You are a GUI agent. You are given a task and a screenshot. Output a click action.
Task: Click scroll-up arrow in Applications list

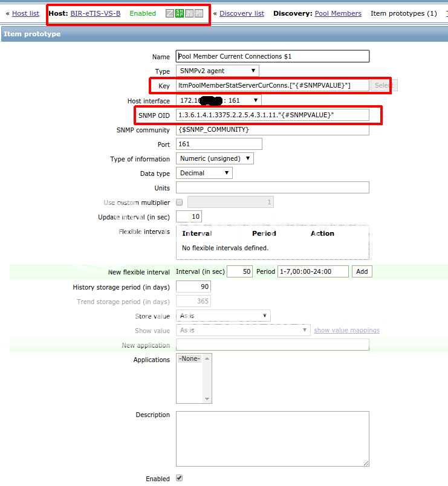207,358
